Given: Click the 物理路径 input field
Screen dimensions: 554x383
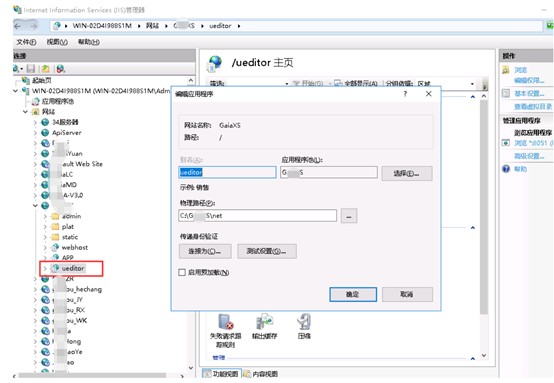Looking at the screenshot, I should click(258, 216).
